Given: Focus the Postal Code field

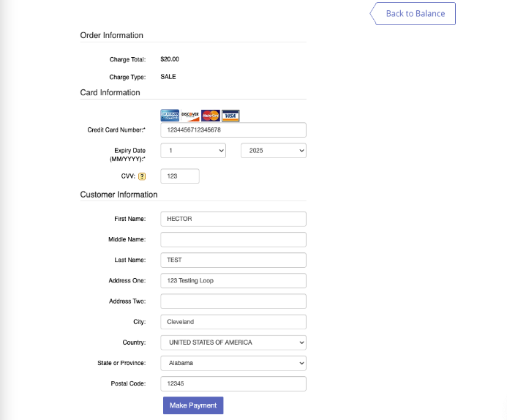Looking at the screenshot, I should click(233, 384).
